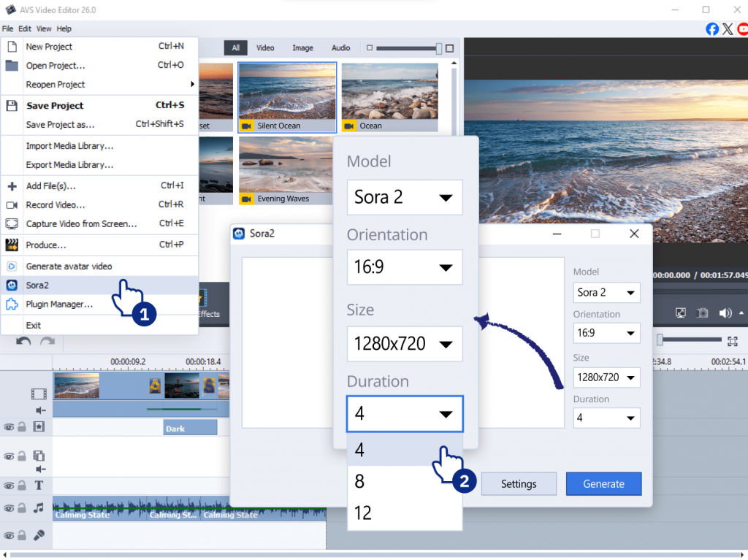The width and height of the screenshot is (748, 560).
Task: Click the Generate button
Action: (603, 483)
